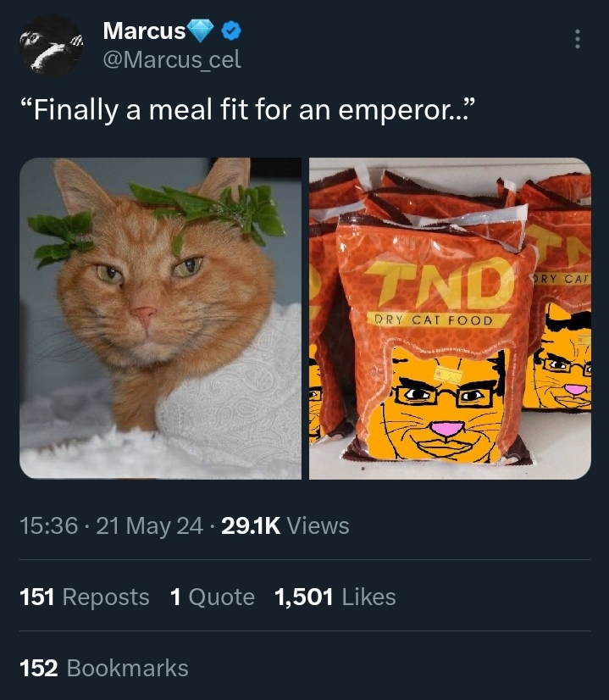Click Marcus's profile avatar picture

pyautogui.click(x=52, y=45)
